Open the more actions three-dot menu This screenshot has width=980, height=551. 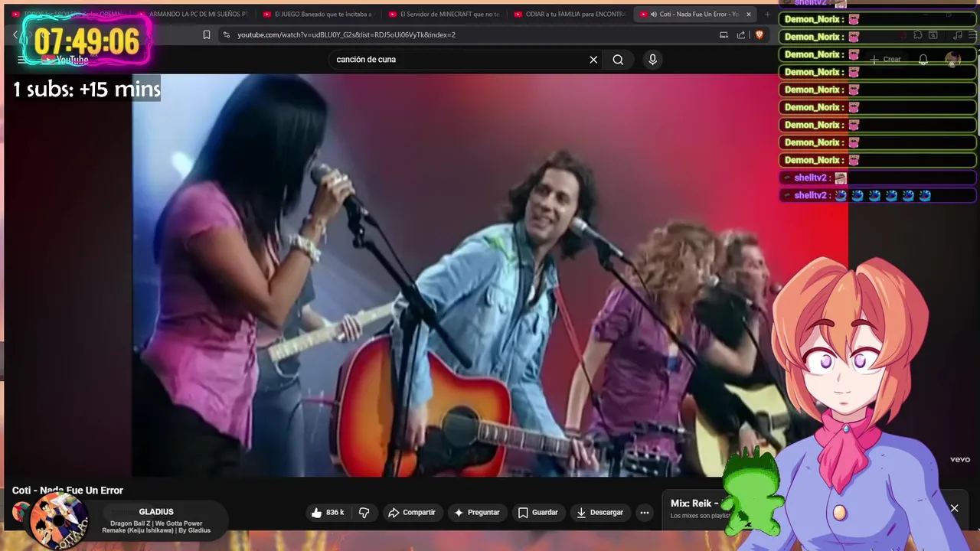pos(645,513)
